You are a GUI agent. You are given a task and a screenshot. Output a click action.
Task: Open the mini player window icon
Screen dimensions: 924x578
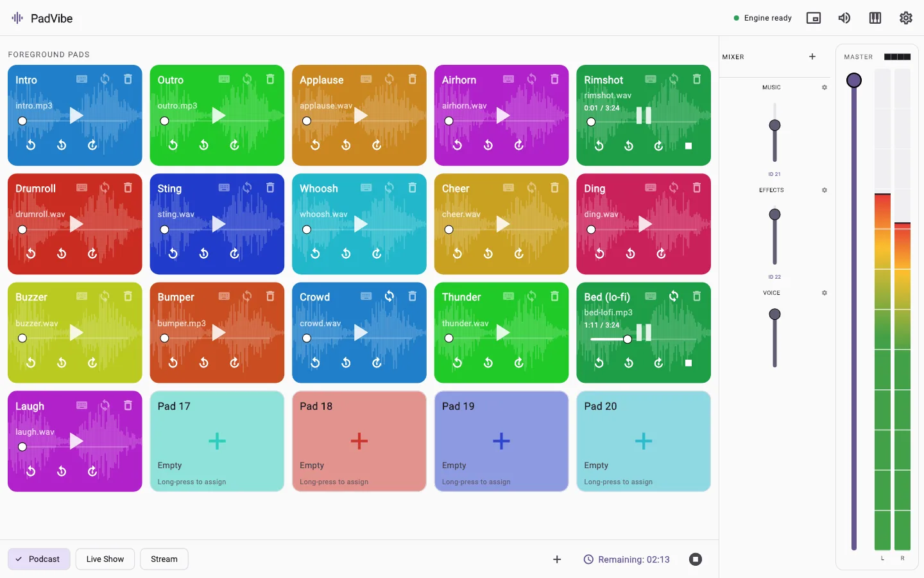click(814, 18)
